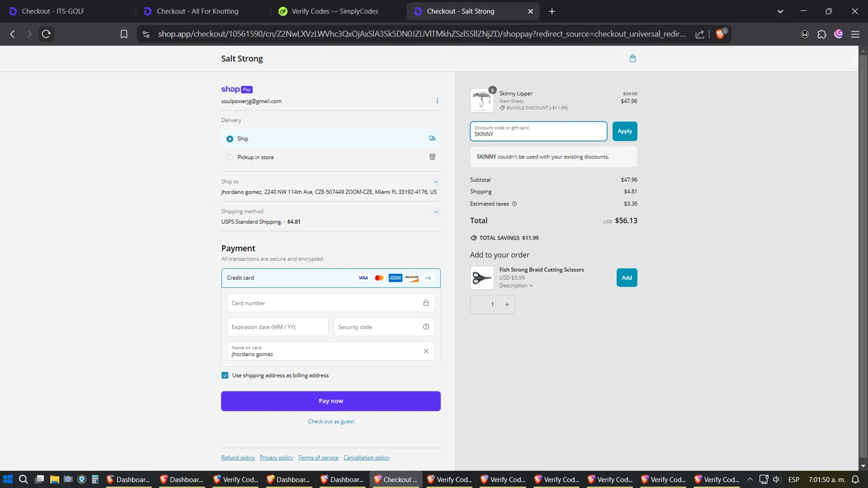Image resolution: width=868 pixels, height=488 pixels.
Task: Open the Refund policy link
Action: [x=238, y=457]
